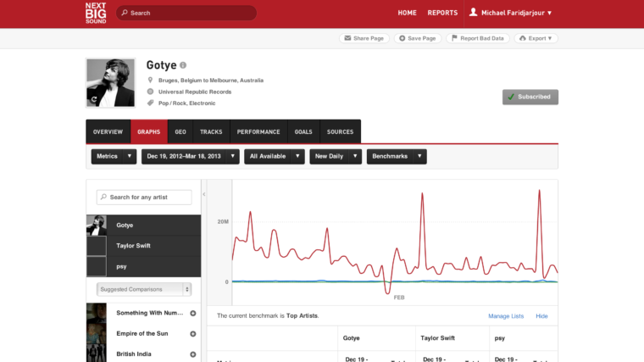644x362 pixels.
Task: Focus the top Search field
Action: (x=186, y=13)
